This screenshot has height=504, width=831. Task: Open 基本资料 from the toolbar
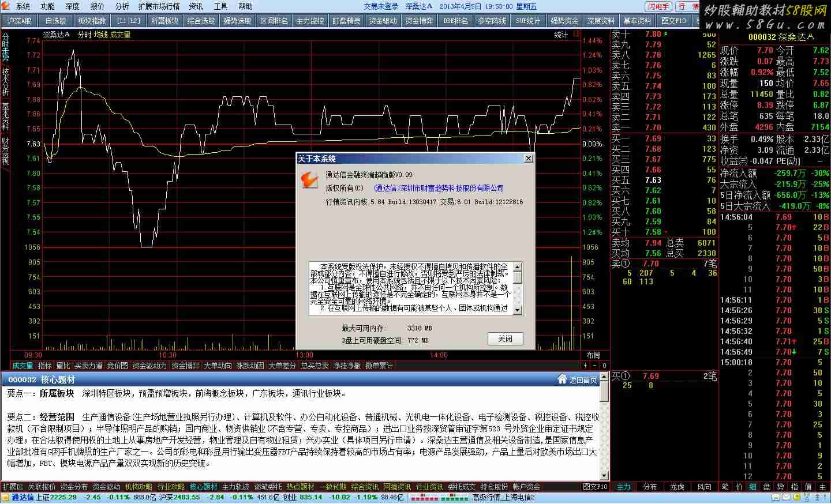pos(637,21)
